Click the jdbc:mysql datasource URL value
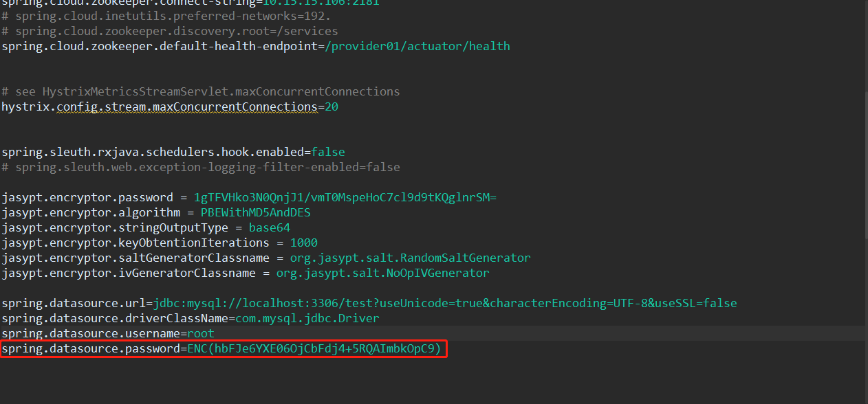 pos(444,304)
